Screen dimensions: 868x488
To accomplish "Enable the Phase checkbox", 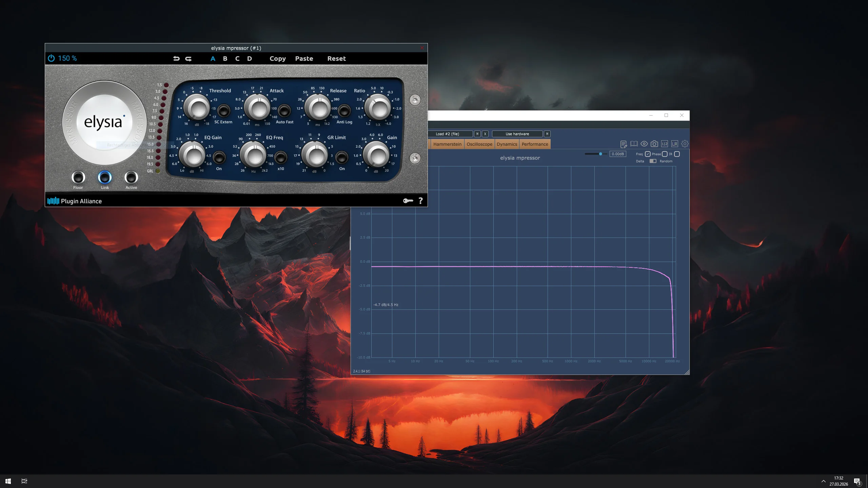I will [x=665, y=154].
